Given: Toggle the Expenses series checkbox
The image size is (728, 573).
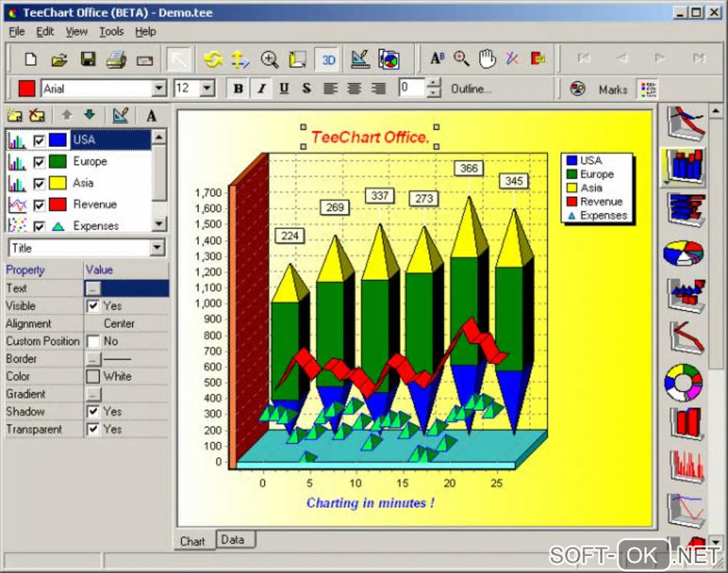Looking at the screenshot, I should click(x=39, y=226).
